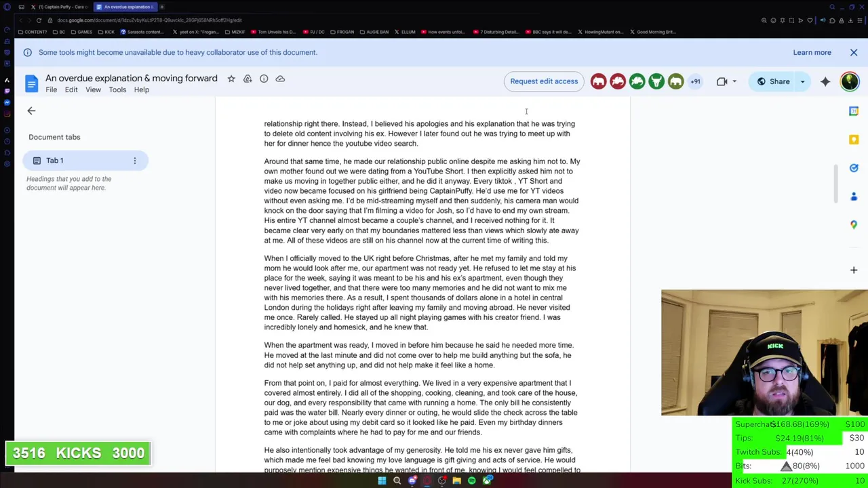Select Tab 1 in the document tabs
868x488 pixels.
(85, 161)
